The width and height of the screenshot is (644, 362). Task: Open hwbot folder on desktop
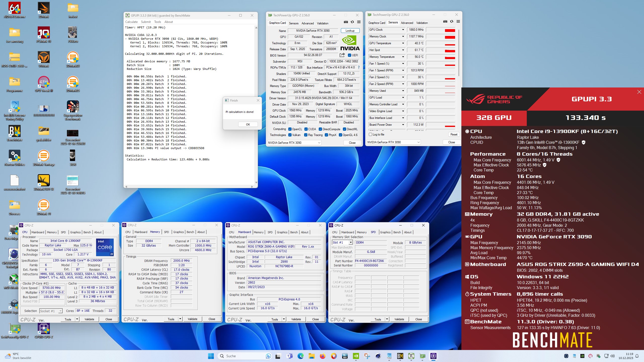73,10
